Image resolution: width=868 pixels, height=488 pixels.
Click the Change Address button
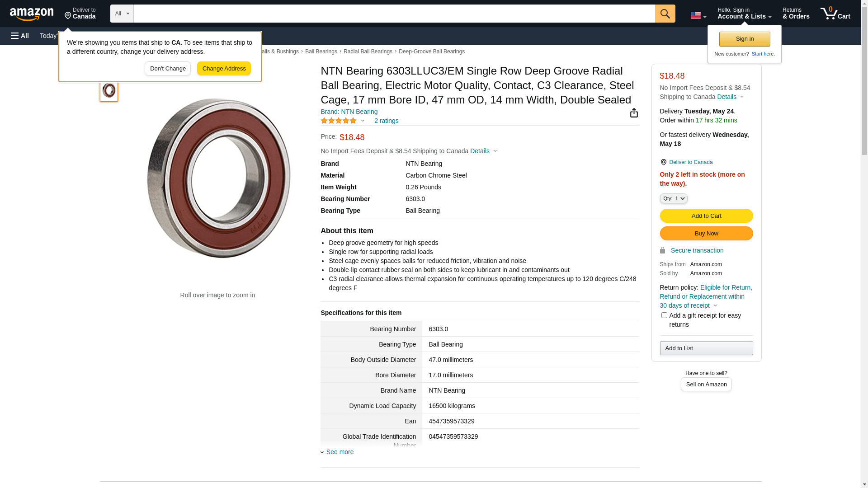(224, 69)
